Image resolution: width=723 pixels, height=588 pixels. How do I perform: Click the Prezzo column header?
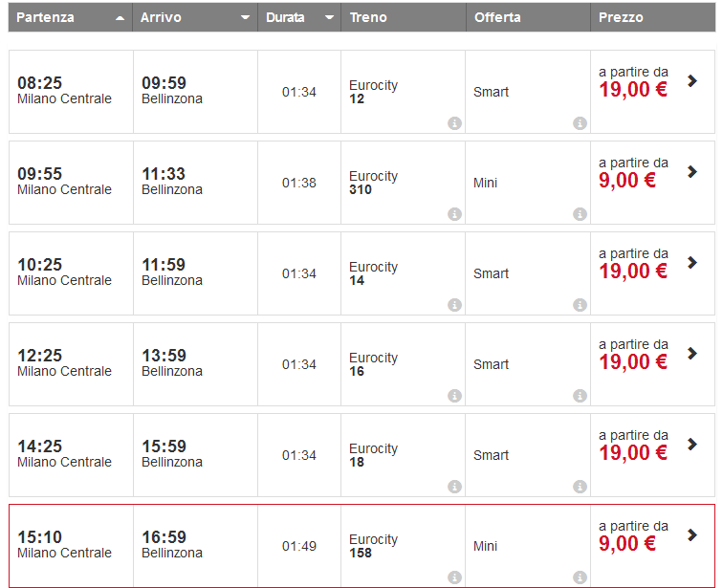click(x=621, y=17)
